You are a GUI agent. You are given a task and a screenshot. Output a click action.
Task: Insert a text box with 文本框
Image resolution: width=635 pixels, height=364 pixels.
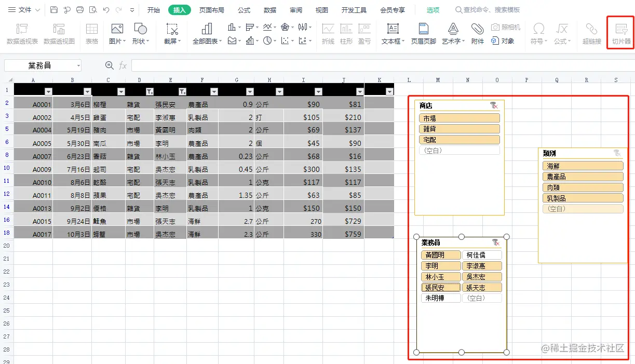click(x=392, y=33)
